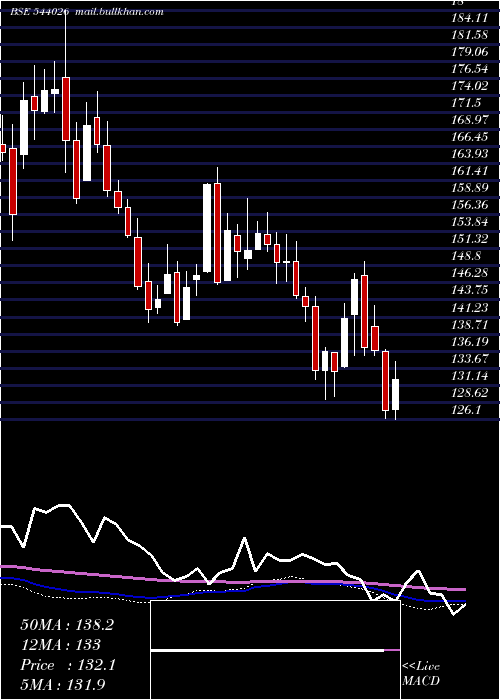Click the white MACD signal line inside the box
The width and height of the screenshot is (500, 700).
coord(267,650)
